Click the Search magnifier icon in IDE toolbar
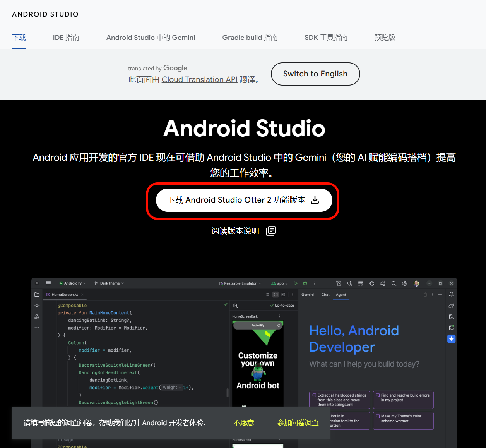The width and height of the screenshot is (486, 448). [x=394, y=283]
